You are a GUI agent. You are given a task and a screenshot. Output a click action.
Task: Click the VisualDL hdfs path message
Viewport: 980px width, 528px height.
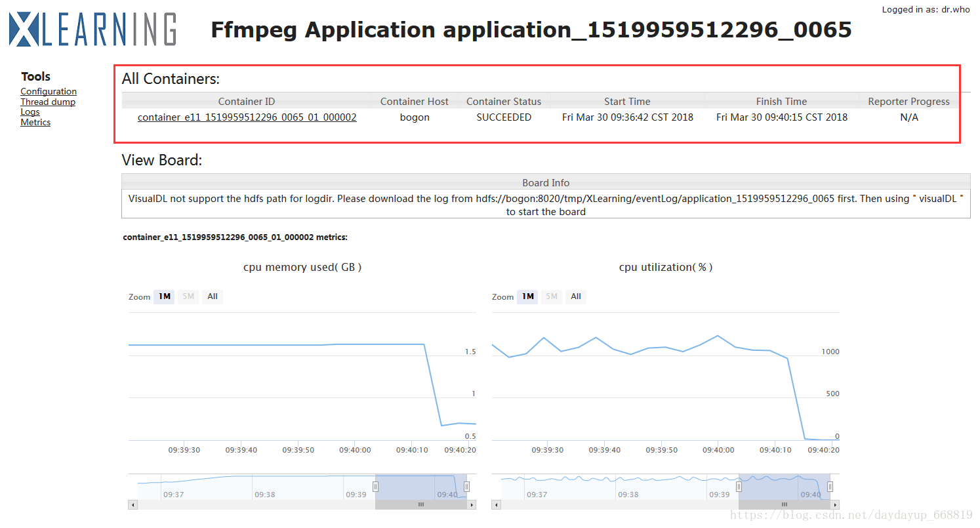click(x=546, y=205)
